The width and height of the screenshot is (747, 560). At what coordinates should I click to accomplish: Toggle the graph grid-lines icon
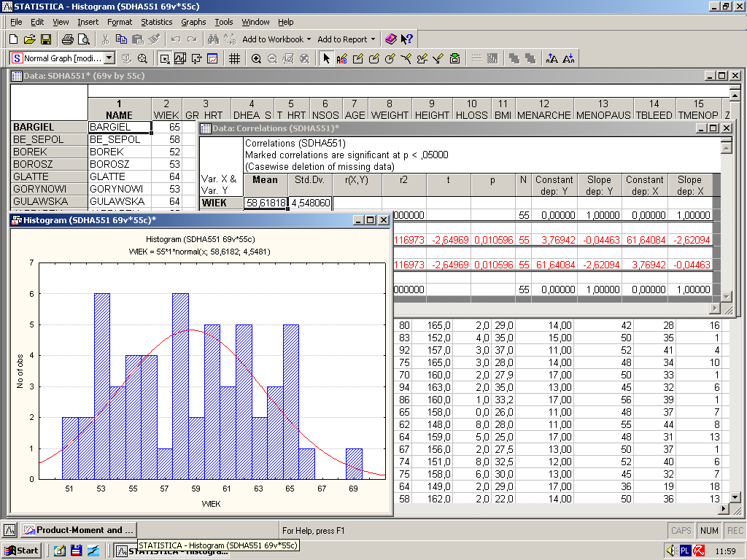coord(234,58)
